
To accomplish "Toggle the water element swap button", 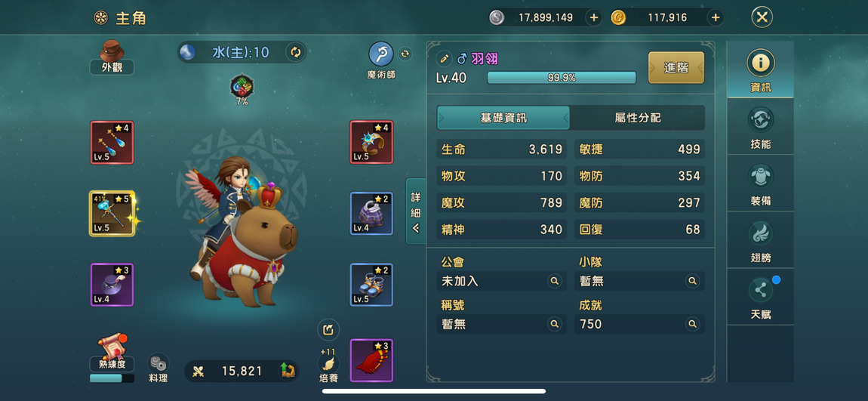I will [296, 53].
